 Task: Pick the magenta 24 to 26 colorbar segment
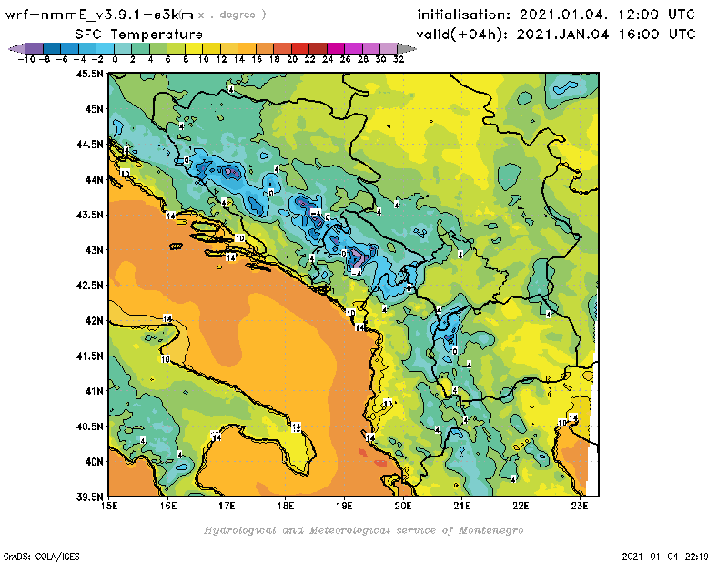pyautogui.click(x=336, y=48)
